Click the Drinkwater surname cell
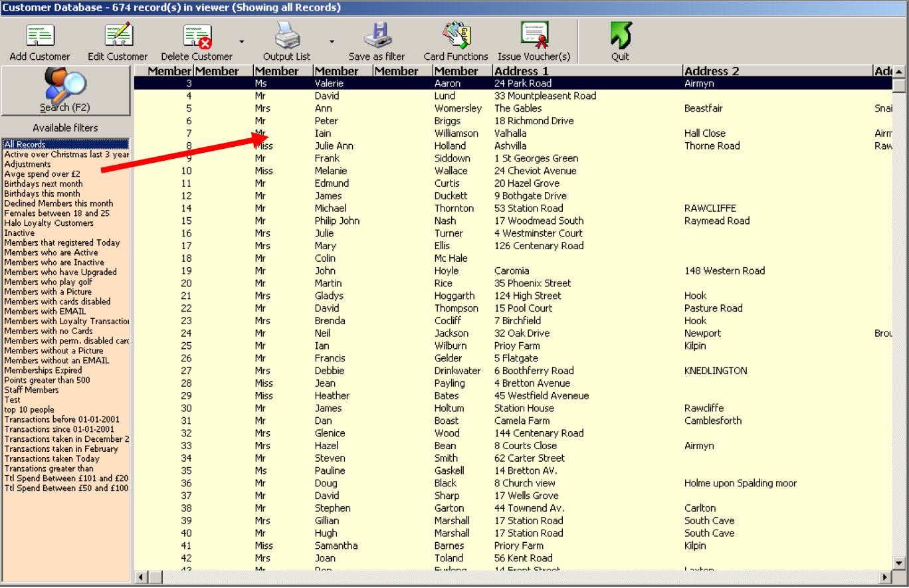Screen dimensions: 909x588 coord(461,371)
